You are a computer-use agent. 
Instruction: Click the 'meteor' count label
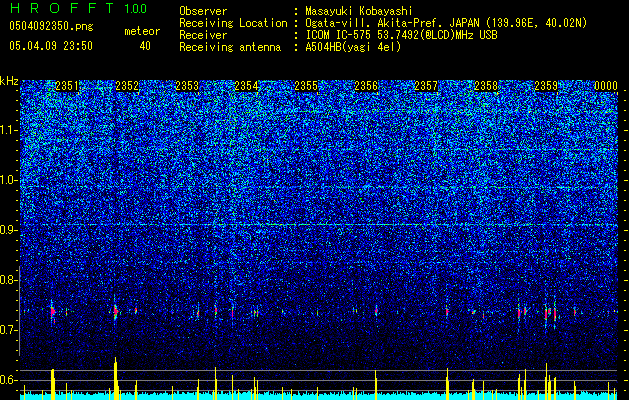[142, 31]
